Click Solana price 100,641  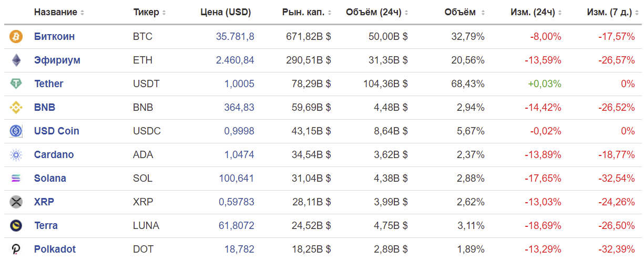pyautogui.click(x=237, y=179)
